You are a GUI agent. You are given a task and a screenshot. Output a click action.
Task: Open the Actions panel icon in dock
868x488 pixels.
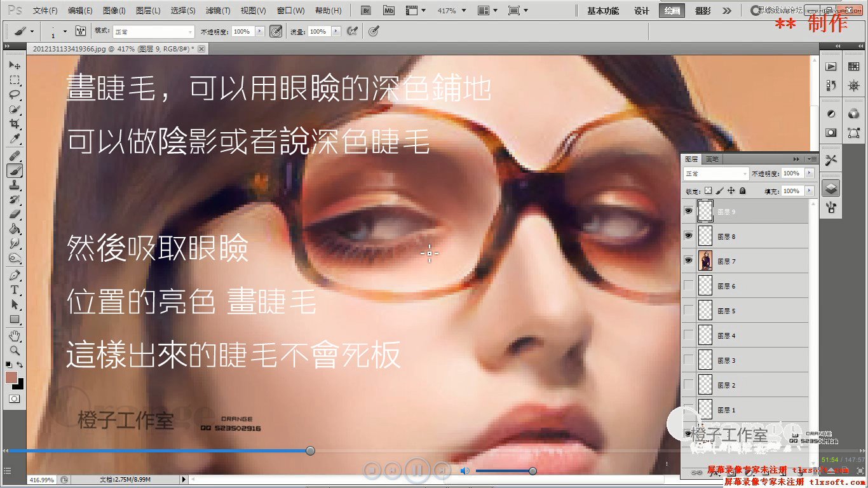(831, 67)
